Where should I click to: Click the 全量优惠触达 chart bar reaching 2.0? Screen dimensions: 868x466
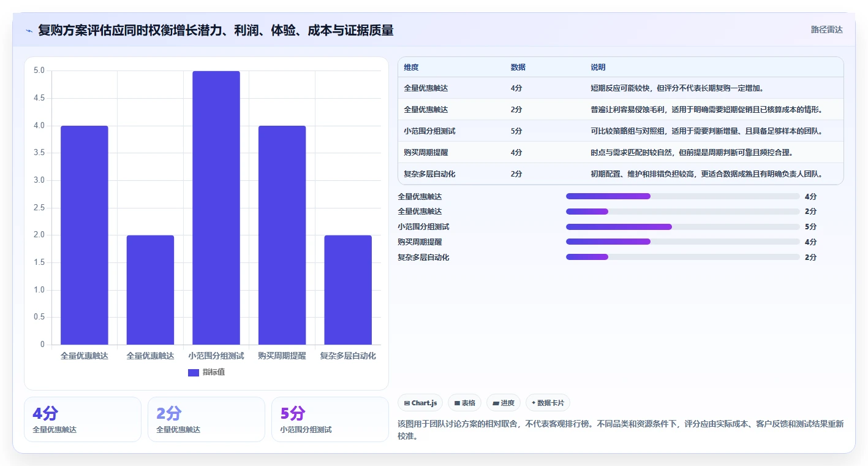150,290
